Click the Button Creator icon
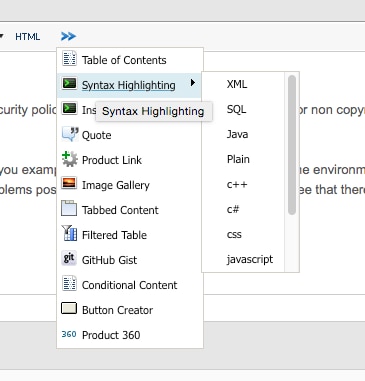365x381 pixels. (x=69, y=308)
